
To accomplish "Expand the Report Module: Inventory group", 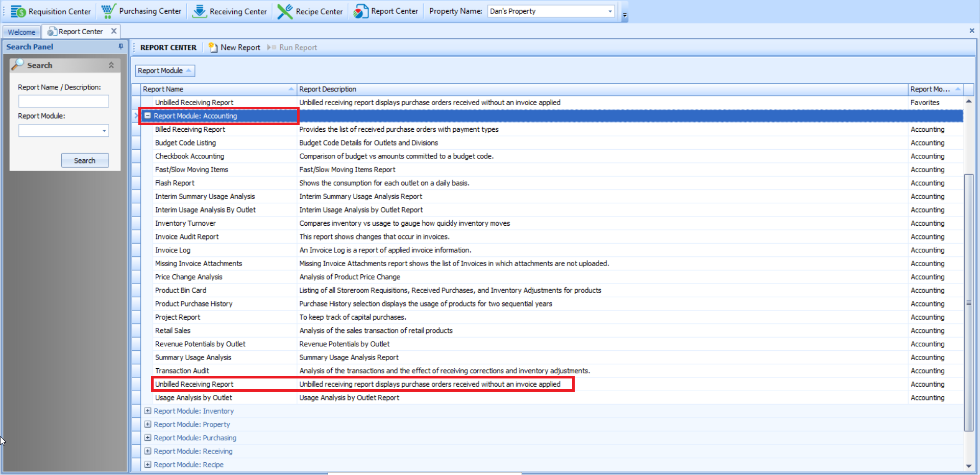I will tap(148, 411).
